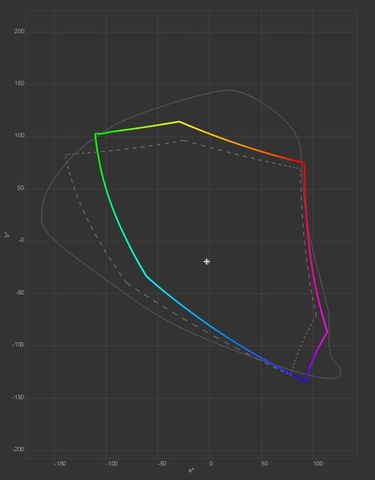The image size is (375, 480).
Task: Click the "50" tick label on the a* axis
Action: [264, 464]
